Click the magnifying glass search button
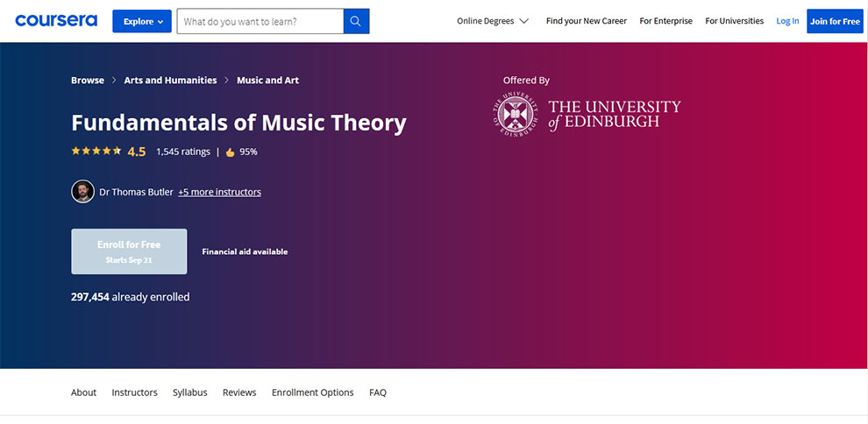The image size is (868, 424). click(x=356, y=21)
